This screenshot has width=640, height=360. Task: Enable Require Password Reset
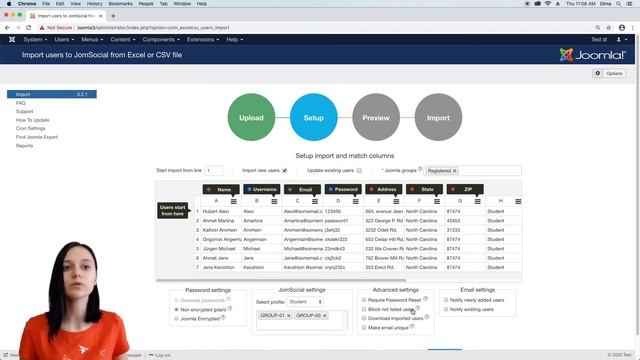(364, 300)
